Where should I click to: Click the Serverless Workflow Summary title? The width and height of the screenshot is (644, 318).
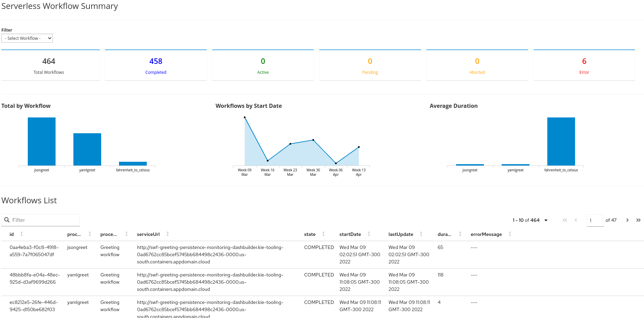tap(60, 6)
